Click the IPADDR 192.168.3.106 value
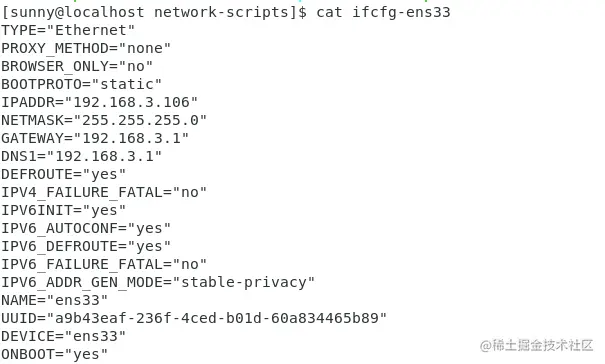Viewport: 605px width, 364px height. [131, 102]
